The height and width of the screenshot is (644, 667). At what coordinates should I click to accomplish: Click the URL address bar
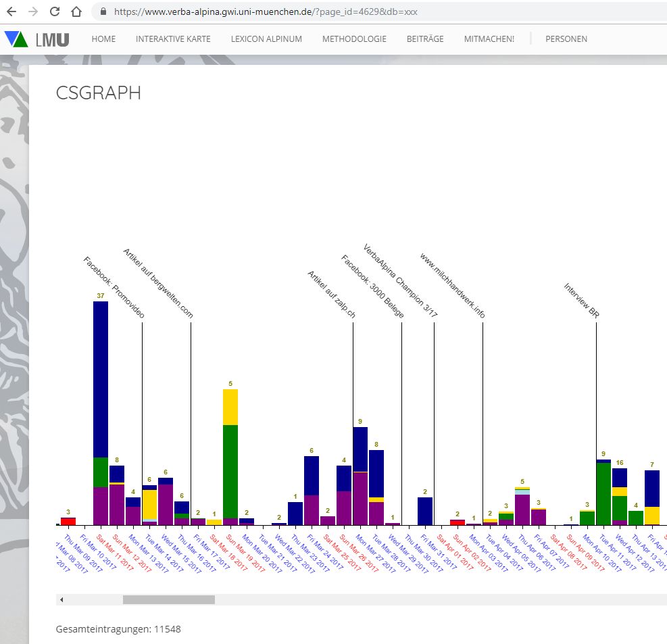pos(338,11)
